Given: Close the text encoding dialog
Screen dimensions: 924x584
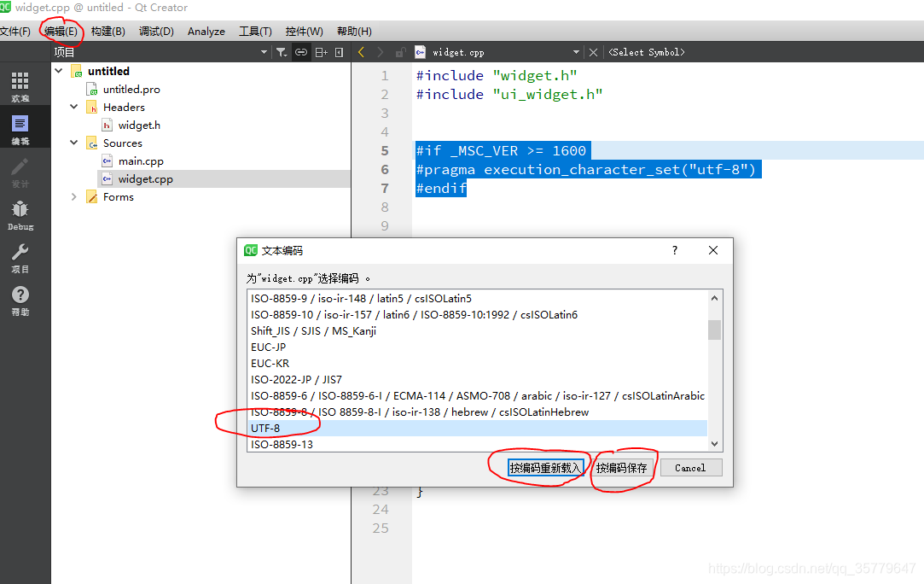Looking at the screenshot, I should pyautogui.click(x=713, y=250).
